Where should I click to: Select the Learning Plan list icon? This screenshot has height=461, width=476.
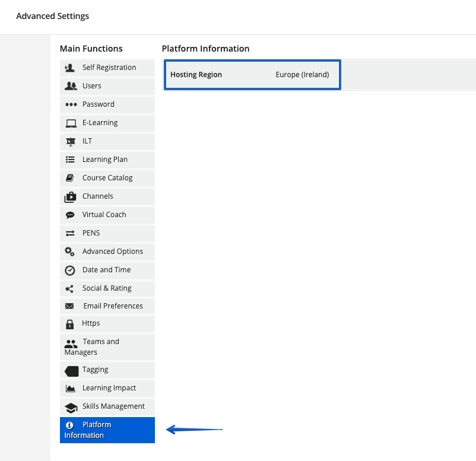[x=71, y=160]
